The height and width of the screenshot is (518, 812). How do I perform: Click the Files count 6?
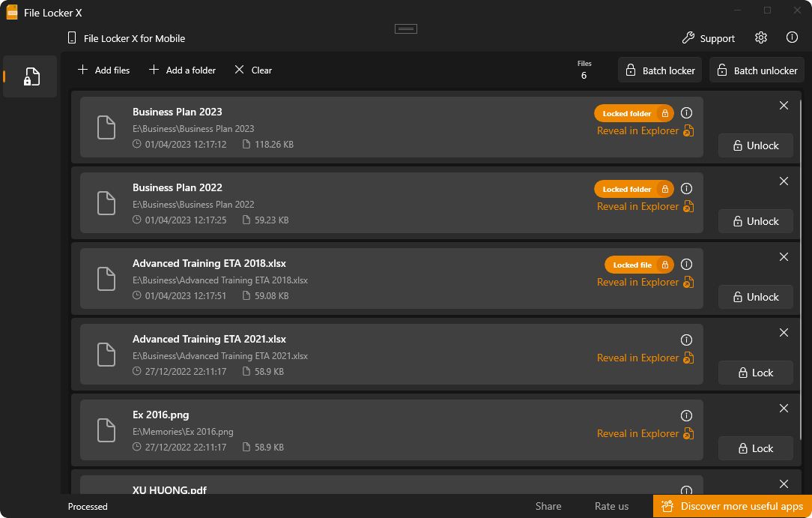584,76
